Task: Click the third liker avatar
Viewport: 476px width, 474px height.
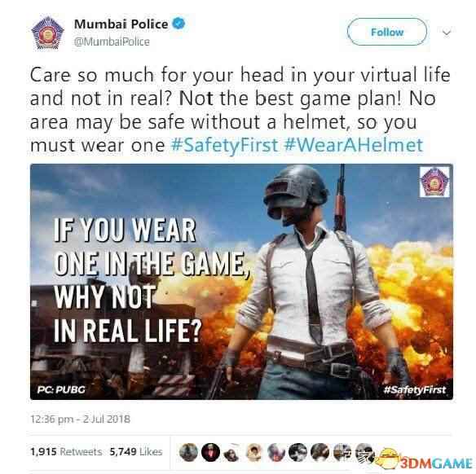Action: tap(231, 452)
